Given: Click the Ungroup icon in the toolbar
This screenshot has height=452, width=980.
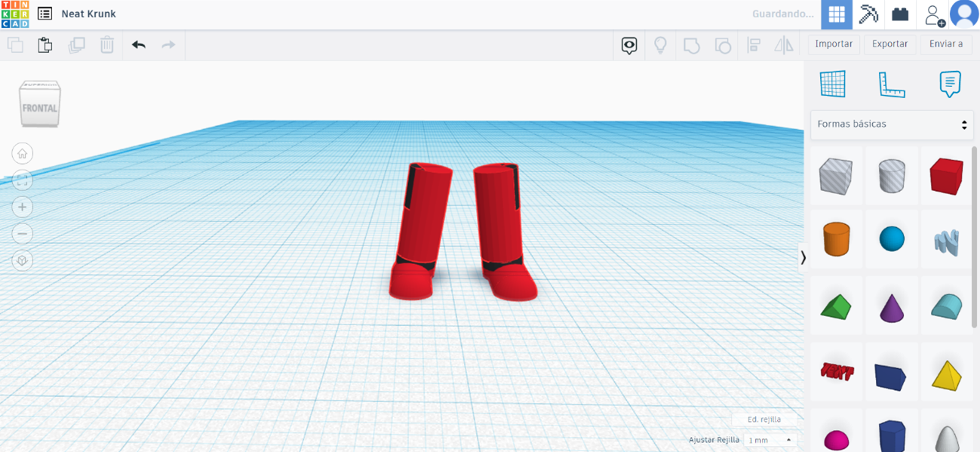Looking at the screenshot, I should 723,45.
